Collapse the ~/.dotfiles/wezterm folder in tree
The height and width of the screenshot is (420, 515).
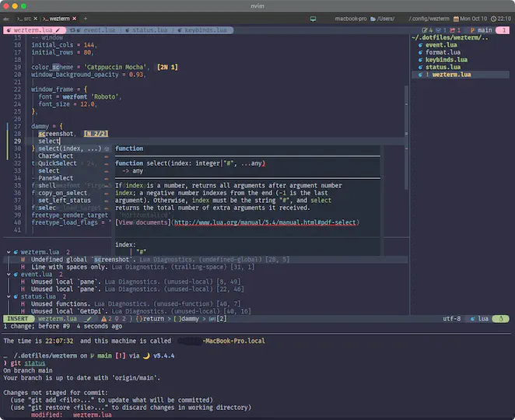(450, 37)
